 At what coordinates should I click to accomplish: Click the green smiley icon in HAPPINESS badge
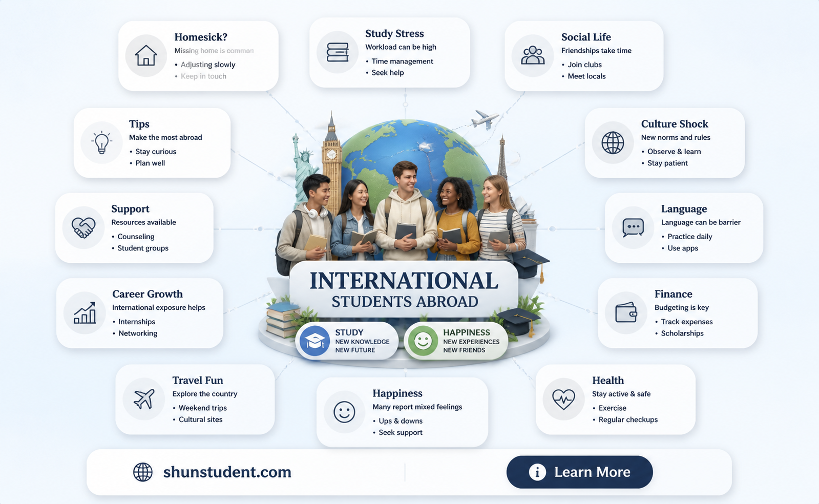(x=423, y=341)
